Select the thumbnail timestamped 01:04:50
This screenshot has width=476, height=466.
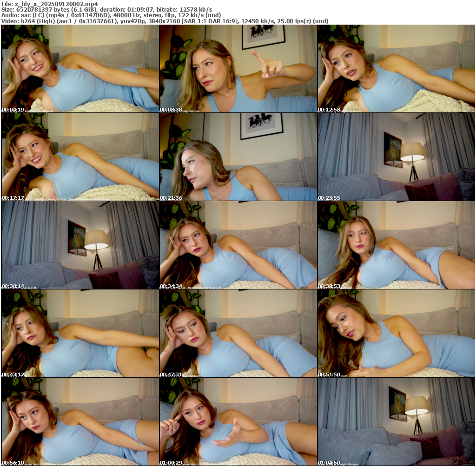[x=396, y=422]
